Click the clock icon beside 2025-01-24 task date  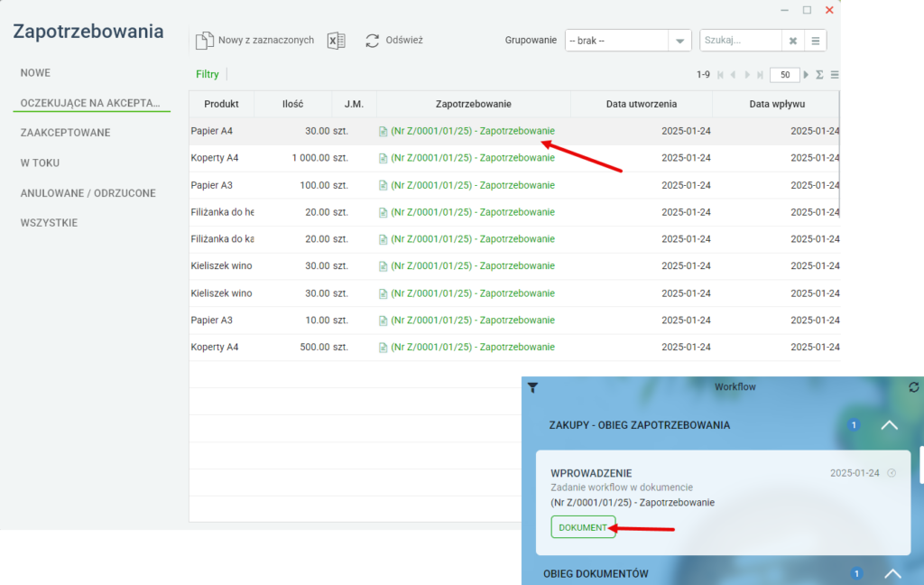point(892,473)
